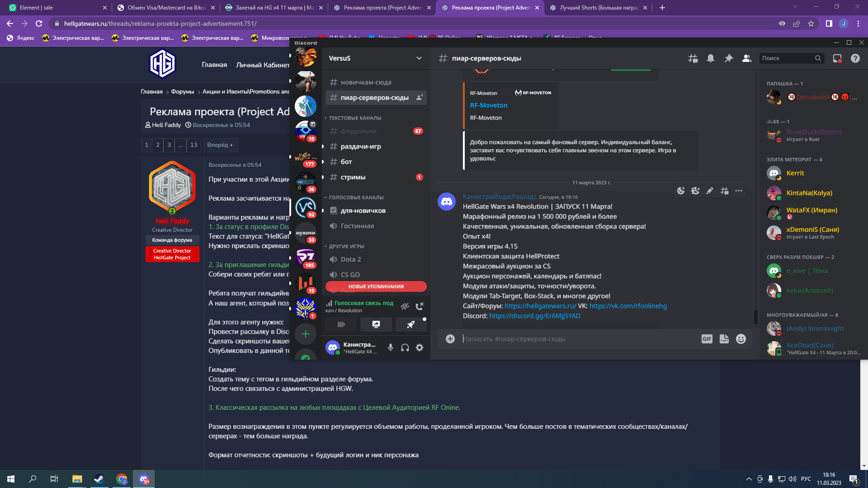This screenshot has width=868, height=488.
Task: Click the Написать #пиар-серверов-сюды message field
Action: (x=579, y=339)
